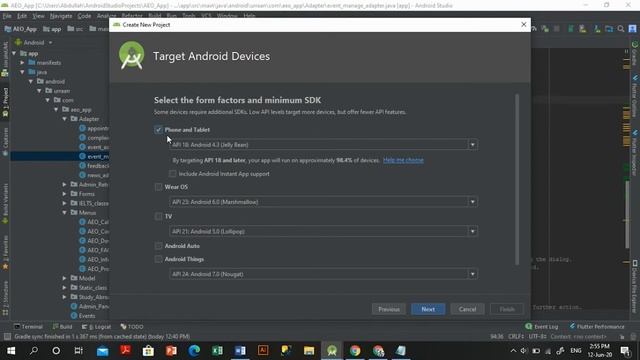Open the Build tool window tab
640x360 pixels.
62,327
